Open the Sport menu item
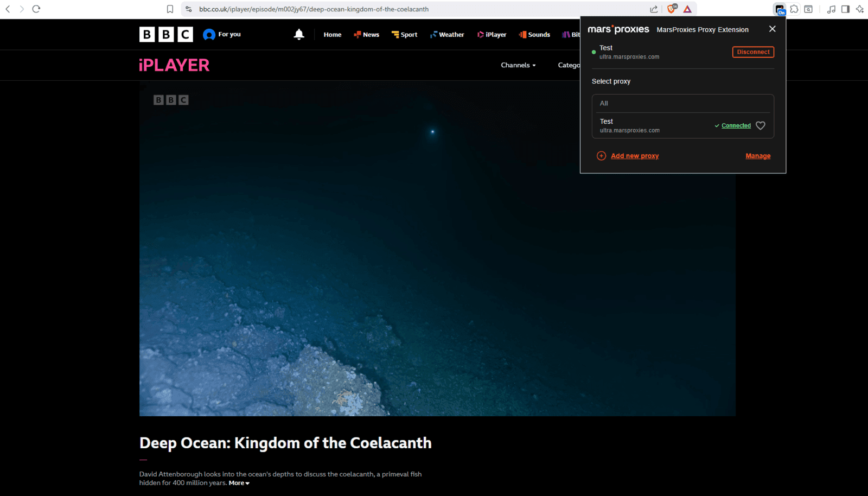This screenshot has height=496, width=868. pos(405,35)
